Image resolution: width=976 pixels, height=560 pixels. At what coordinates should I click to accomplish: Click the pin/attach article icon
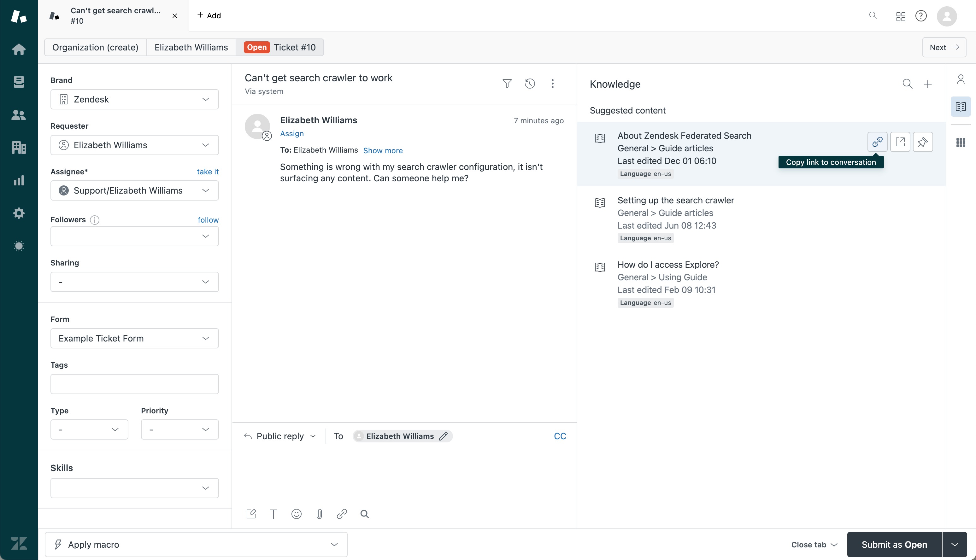point(923,141)
